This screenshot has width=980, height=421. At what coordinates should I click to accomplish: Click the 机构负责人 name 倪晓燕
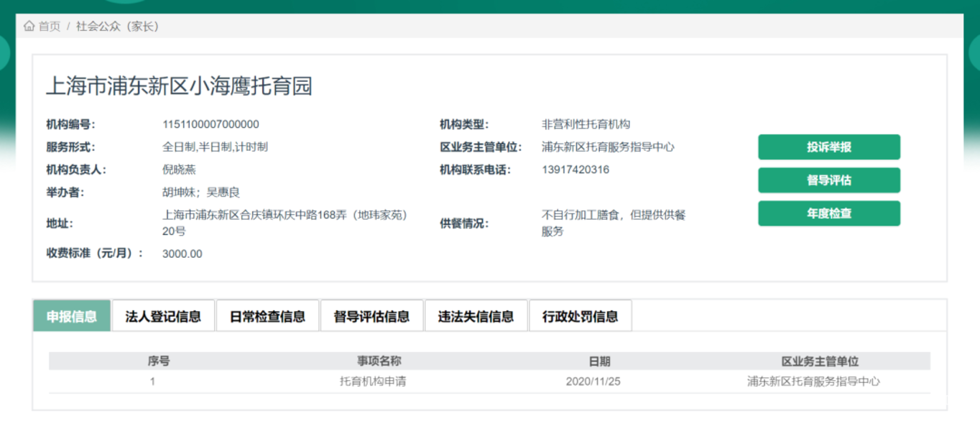[x=179, y=170]
